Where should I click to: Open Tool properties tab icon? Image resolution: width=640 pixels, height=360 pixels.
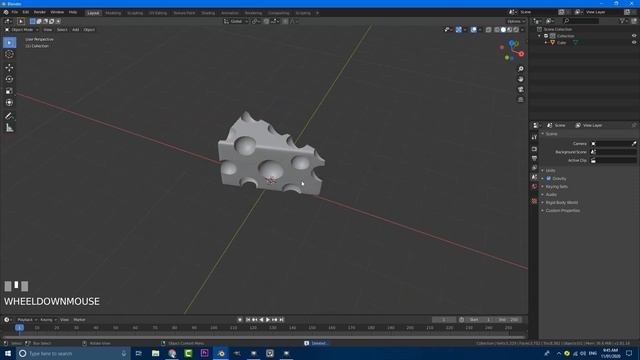tap(534, 138)
